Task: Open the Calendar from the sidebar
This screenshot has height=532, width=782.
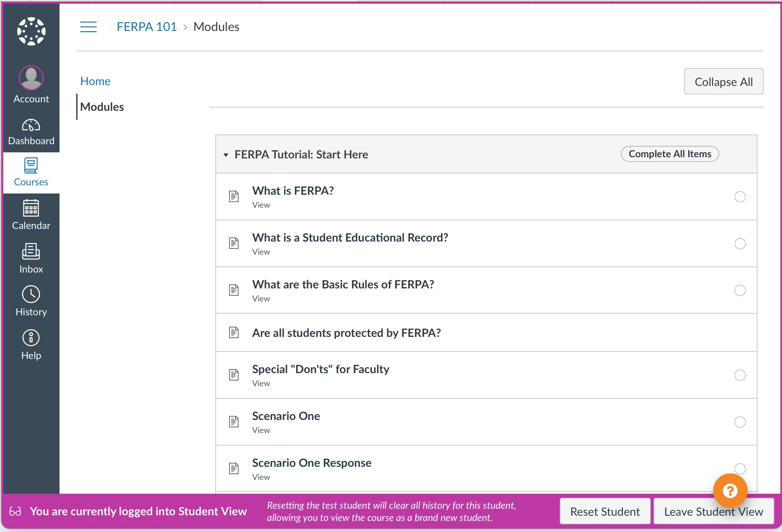Action: pyautogui.click(x=31, y=215)
